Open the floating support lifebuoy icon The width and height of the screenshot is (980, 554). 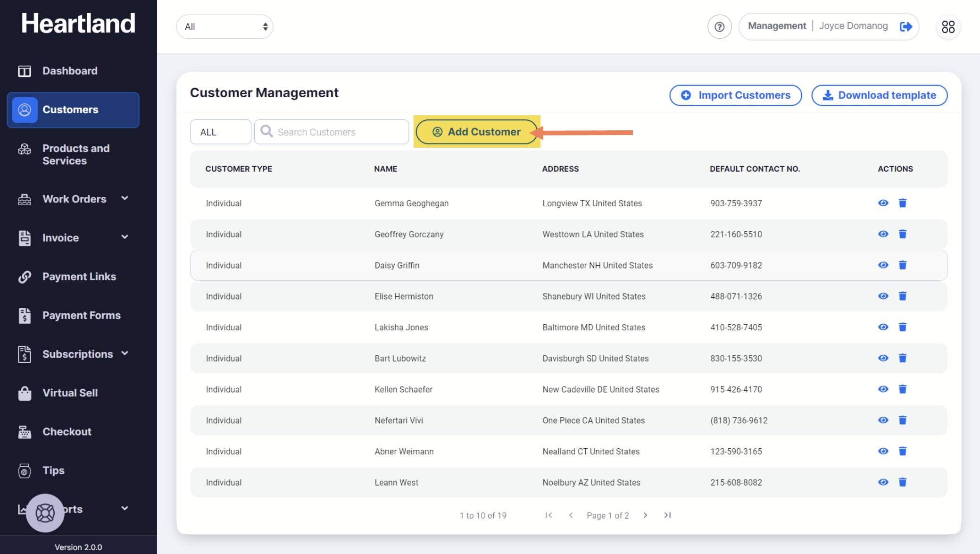coord(45,512)
